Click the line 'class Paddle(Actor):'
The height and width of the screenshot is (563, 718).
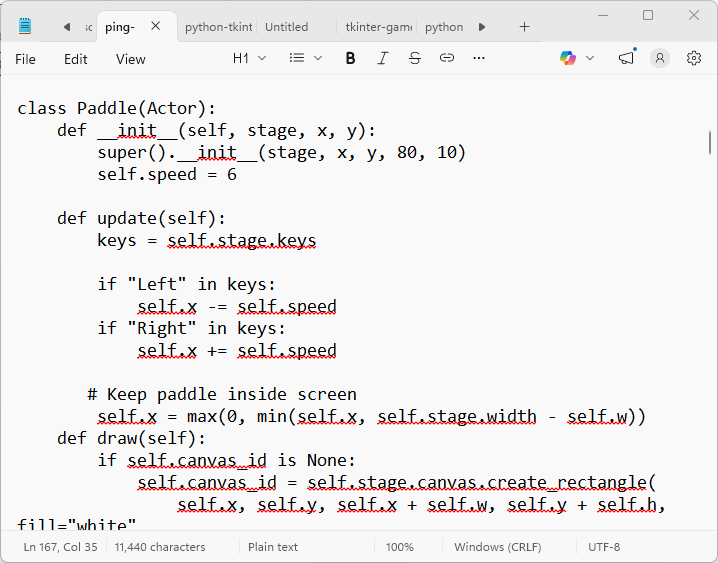[x=116, y=108]
